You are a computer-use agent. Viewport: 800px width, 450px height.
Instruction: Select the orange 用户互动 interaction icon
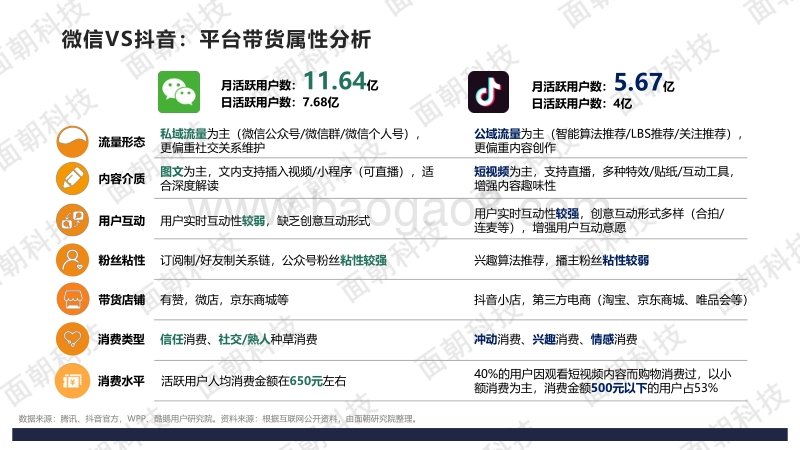click(72, 220)
